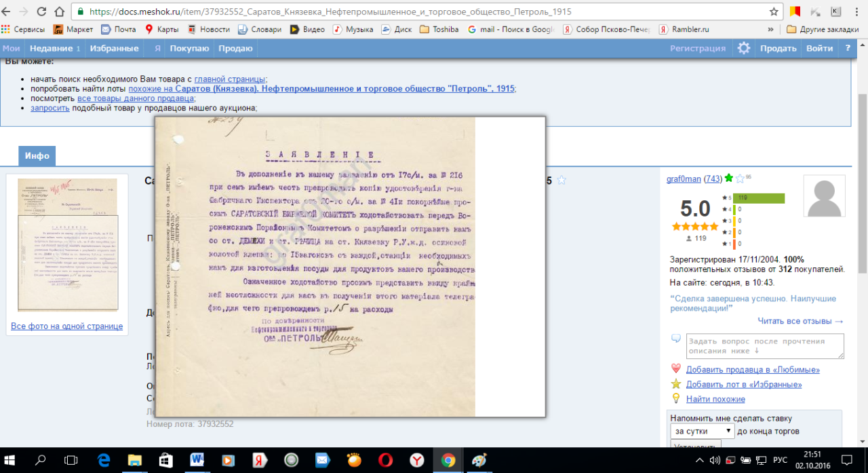Open the Новости bookmark

209,29
